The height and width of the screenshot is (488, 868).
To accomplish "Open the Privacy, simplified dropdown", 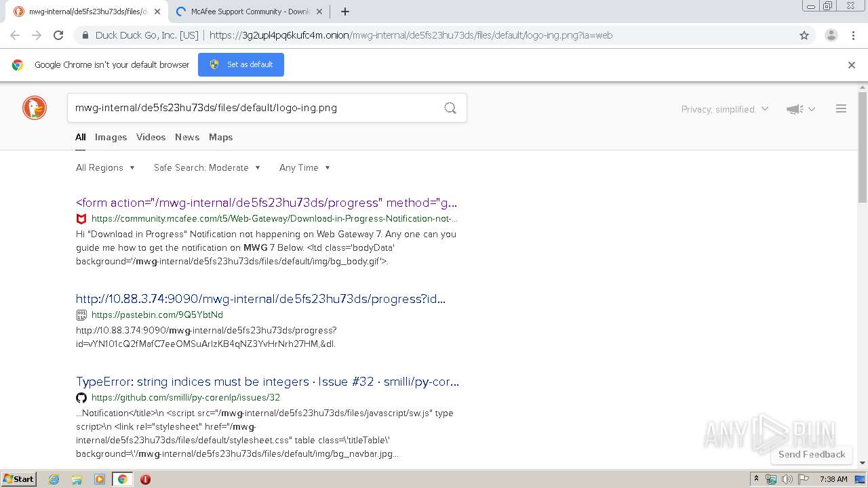I will [724, 109].
